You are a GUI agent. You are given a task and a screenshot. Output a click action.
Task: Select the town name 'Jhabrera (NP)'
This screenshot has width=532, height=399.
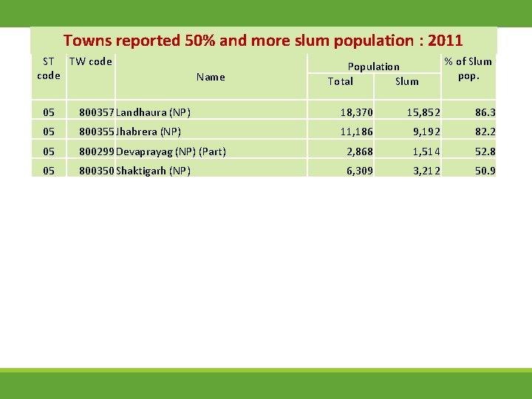[149, 132]
